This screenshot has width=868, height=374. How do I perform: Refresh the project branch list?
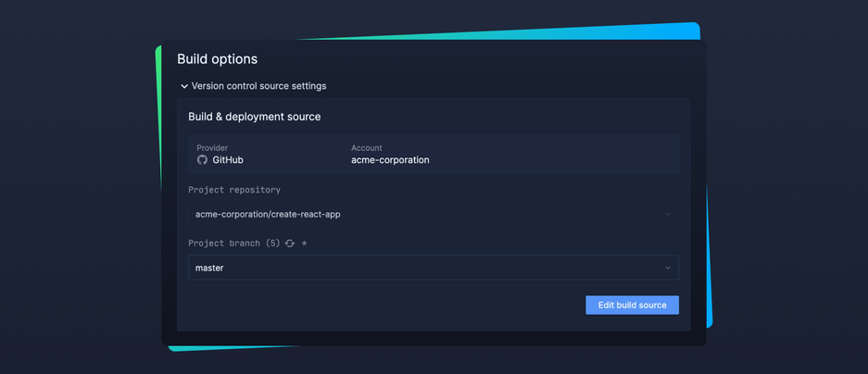[x=290, y=243]
